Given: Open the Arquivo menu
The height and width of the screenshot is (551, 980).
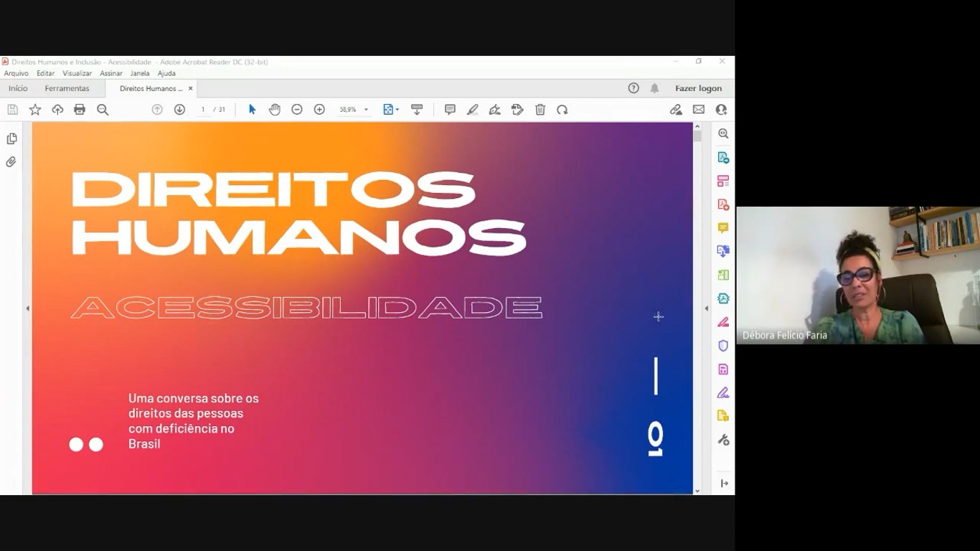Looking at the screenshot, I should 16,73.
